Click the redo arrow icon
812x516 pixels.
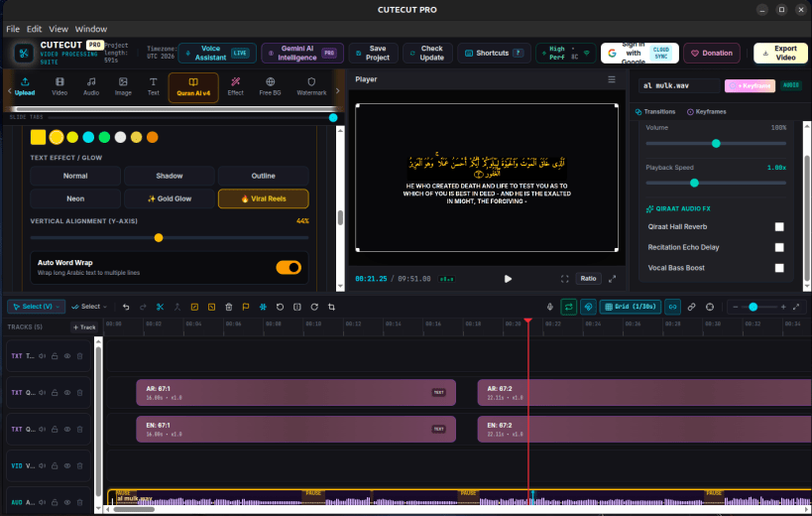pyautogui.click(x=143, y=307)
